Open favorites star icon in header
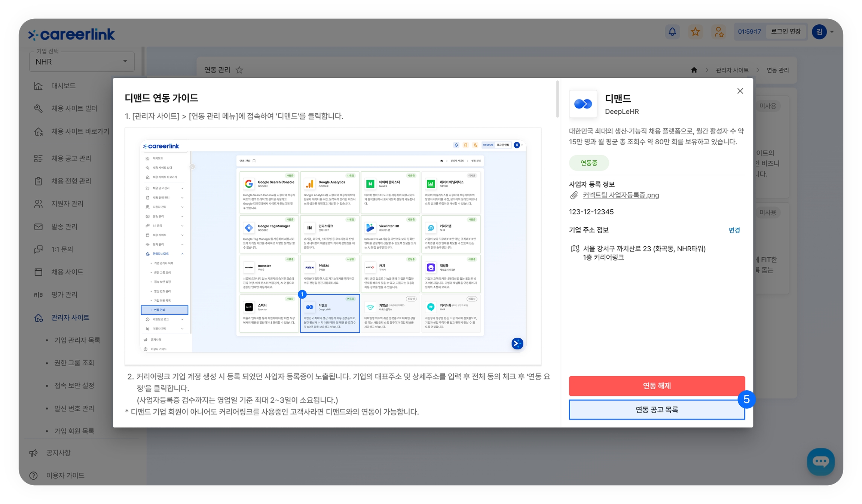Image resolution: width=862 pixels, height=504 pixels. (x=695, y=32)
